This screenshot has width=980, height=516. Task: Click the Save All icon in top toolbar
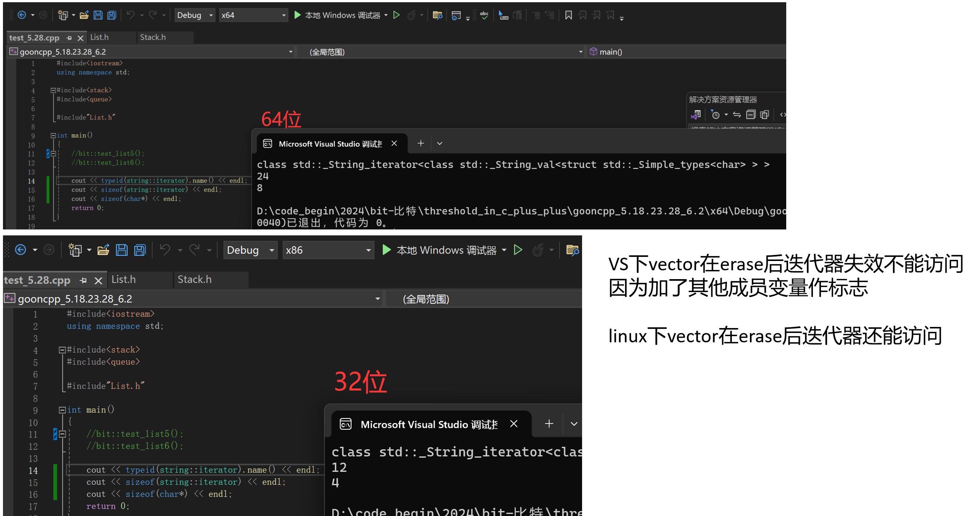pyautogui.click(x=112, y=15)
